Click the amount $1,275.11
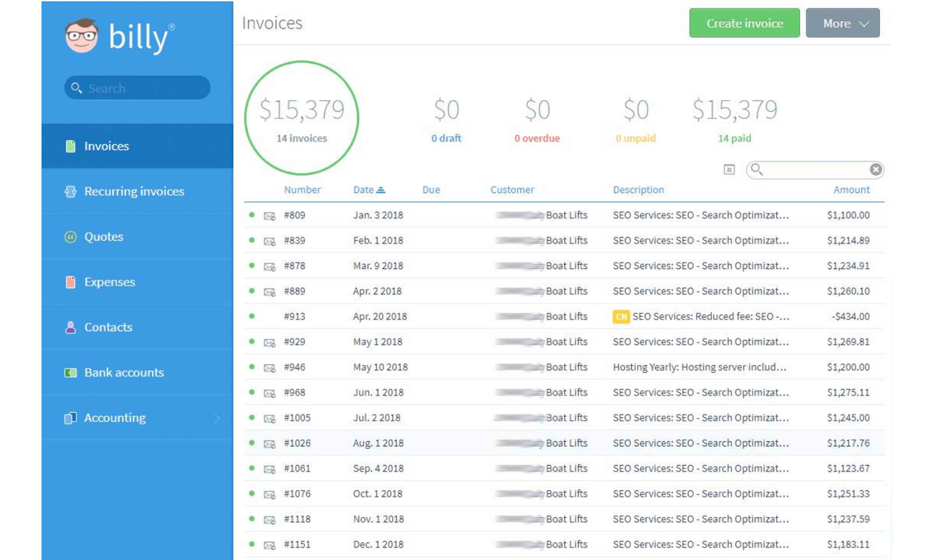This screenshot has height=560, width=934. click(848, 392)
